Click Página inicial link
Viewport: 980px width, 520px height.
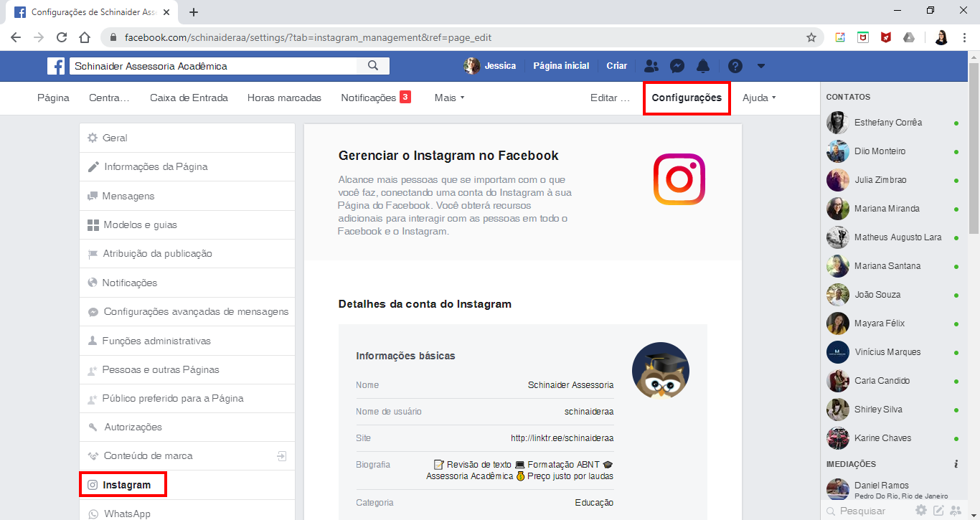coord(561,66)
